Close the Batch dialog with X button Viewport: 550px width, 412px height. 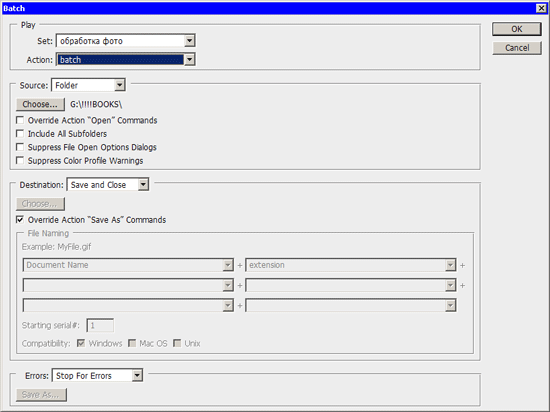click(541, 8)
